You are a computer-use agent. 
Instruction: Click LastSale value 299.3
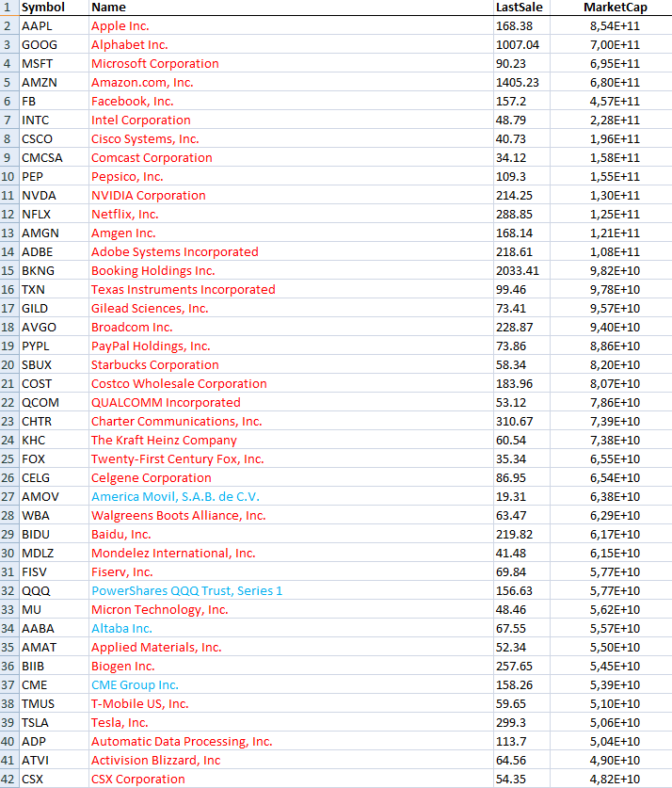click(x=521, y=723)
